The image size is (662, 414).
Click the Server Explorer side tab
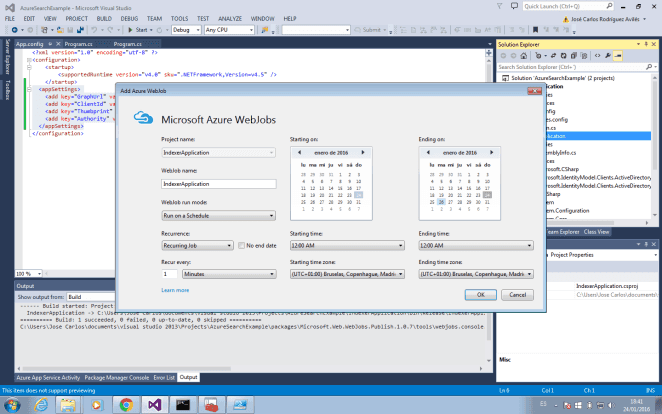7,57
